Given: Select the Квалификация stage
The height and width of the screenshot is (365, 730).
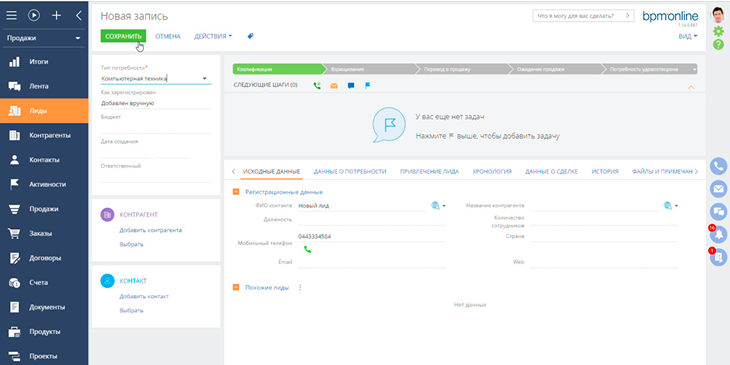Looking at the screenshot, I should click(279, 69).
